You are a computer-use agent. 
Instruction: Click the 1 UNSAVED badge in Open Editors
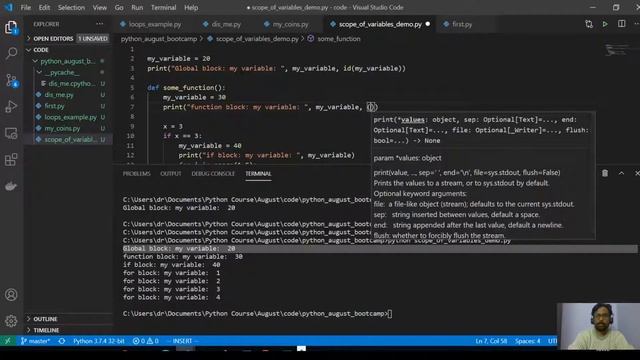coord(93,38)
